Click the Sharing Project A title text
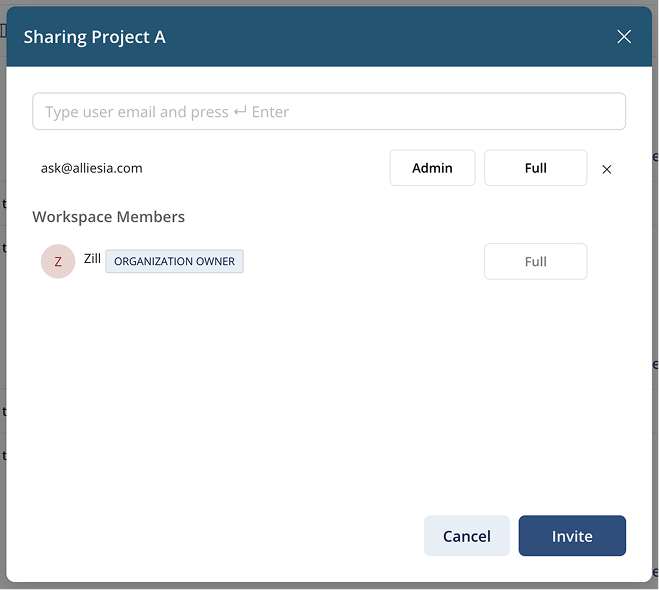 [95, 37]
